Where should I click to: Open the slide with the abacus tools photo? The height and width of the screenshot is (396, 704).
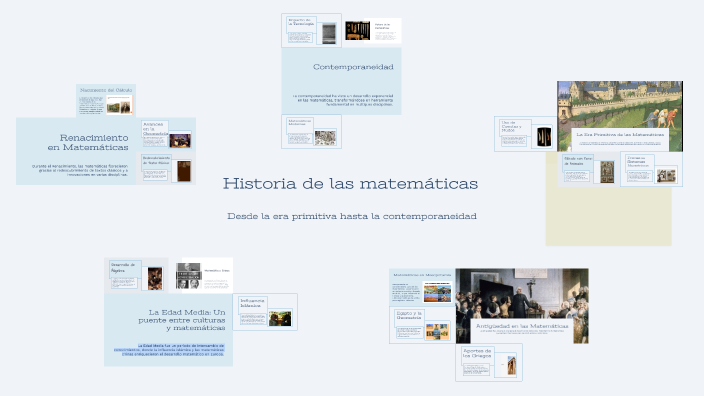tap(373, 31)
